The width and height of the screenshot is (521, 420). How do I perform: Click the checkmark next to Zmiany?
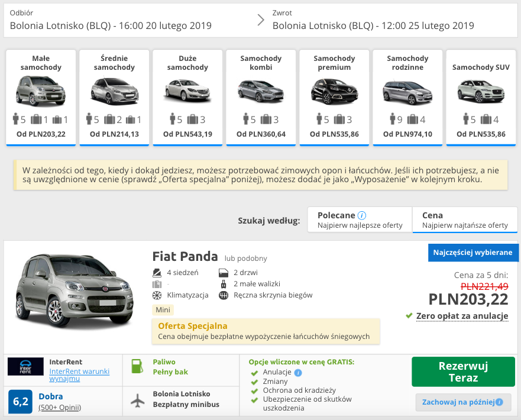[x=254, y=382]
